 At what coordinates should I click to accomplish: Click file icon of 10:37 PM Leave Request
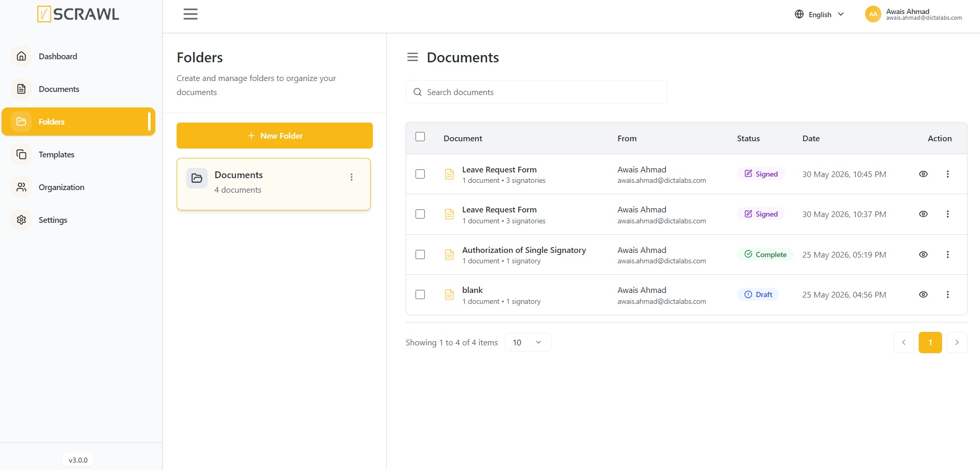(449, 214)
